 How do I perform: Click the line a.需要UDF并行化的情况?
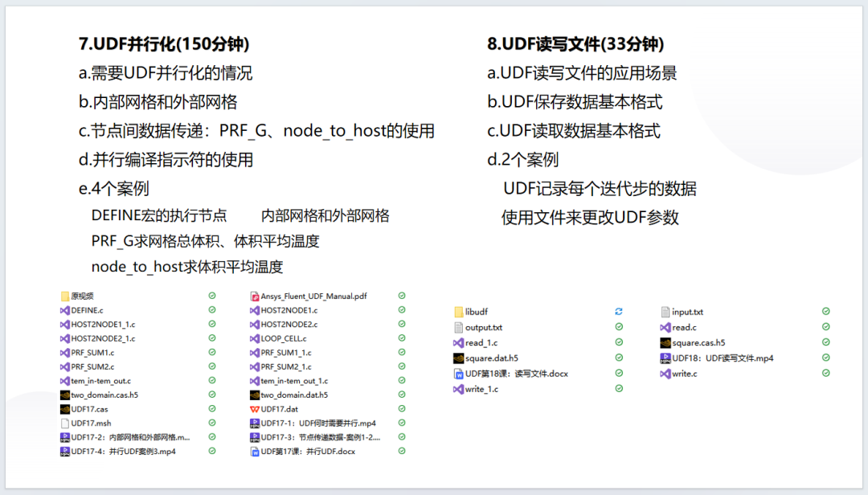tap(165, 73)
